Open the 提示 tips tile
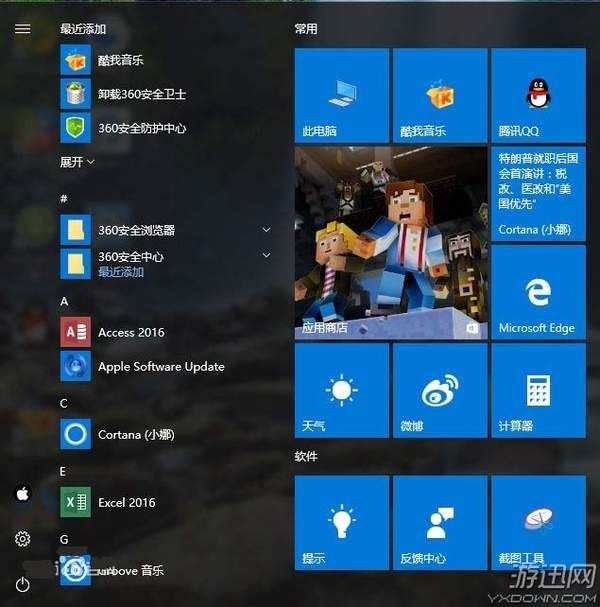The width and height of the screenshot is (600, 607). pos(342,523)
